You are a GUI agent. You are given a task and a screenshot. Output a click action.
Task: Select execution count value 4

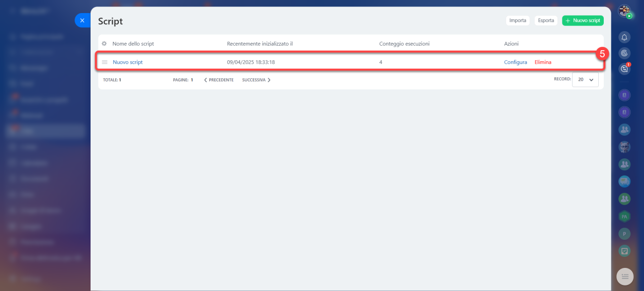pos(381,62)
